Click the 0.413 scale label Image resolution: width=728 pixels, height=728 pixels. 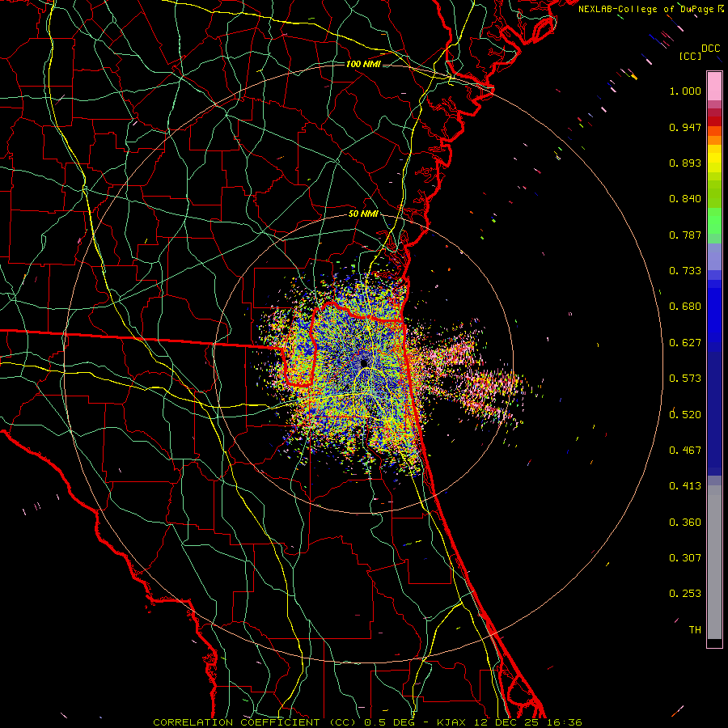(685, 486)
